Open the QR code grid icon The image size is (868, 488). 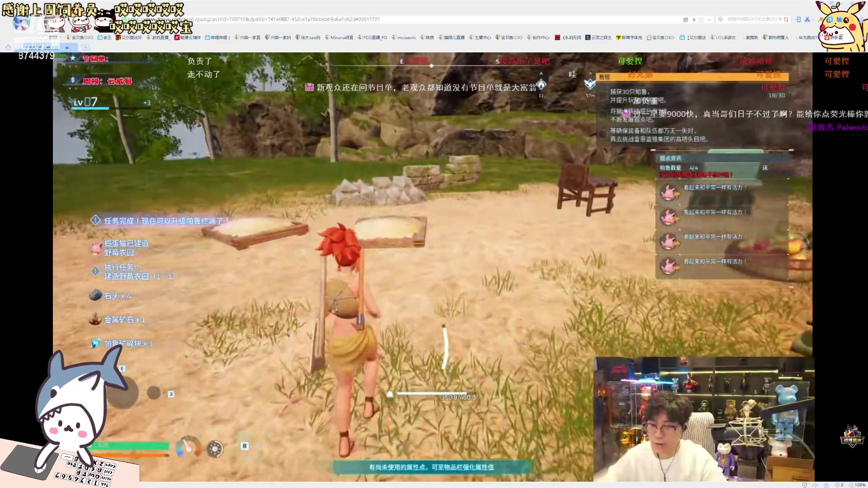pos(686,20)
